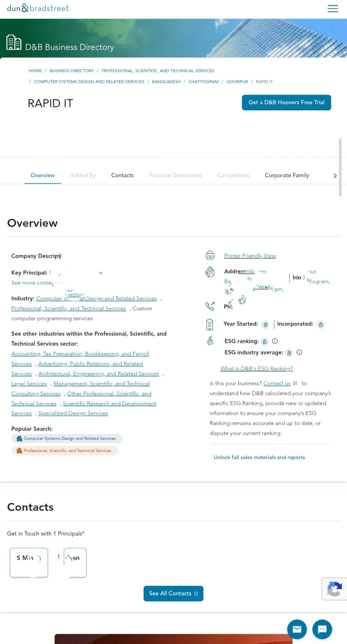Go to BUSINESS DIRECTORY breadcrumb
The height and width of the screenshot is (644, 347).
coord(72,71)
